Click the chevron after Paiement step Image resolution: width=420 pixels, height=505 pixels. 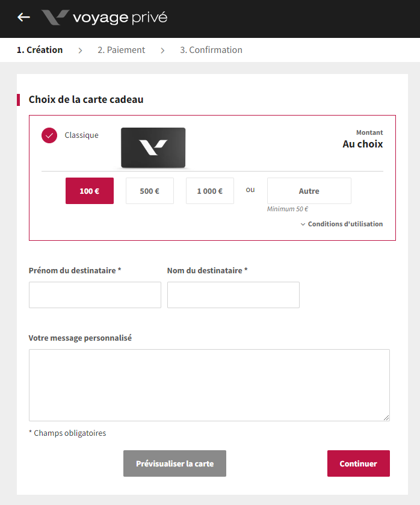coord(162,51)
